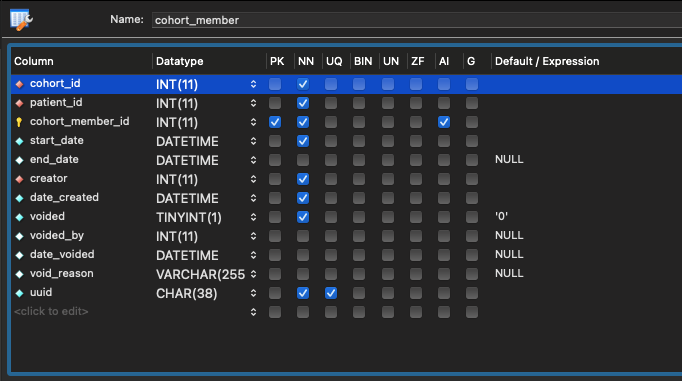This screenshot has width=682, height=381.
Task: Enable UN checkbox for patient_id
Action: coord(388,103)
